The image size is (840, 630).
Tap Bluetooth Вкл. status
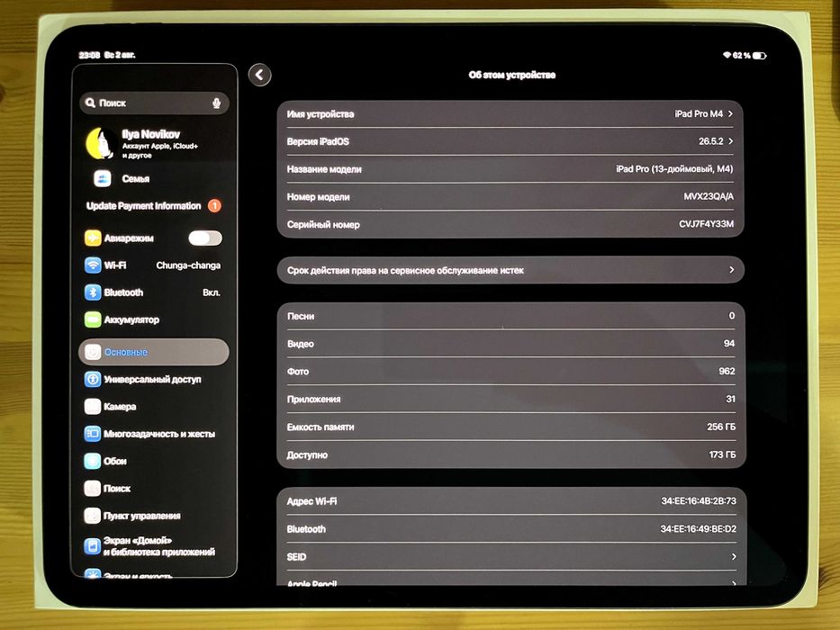212,292
